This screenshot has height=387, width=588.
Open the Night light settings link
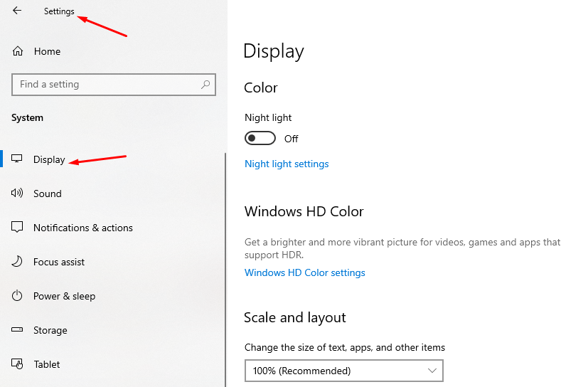[287, 164]
